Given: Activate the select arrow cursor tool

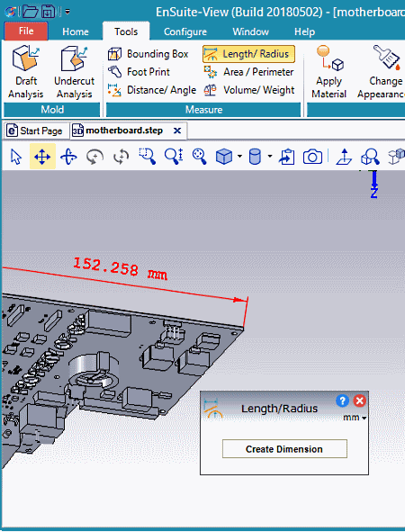Looking at the screenshot, I should coord(16,157).
